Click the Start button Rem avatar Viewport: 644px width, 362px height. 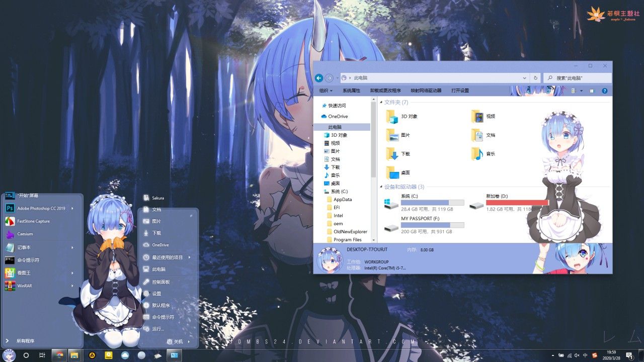[x=9, y=355]
